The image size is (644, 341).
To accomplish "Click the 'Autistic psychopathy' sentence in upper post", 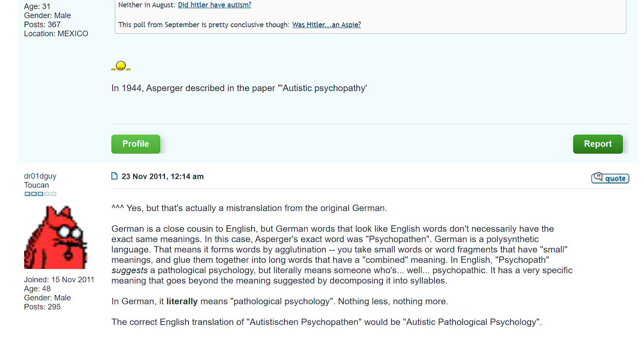I will tap(239, 88).
